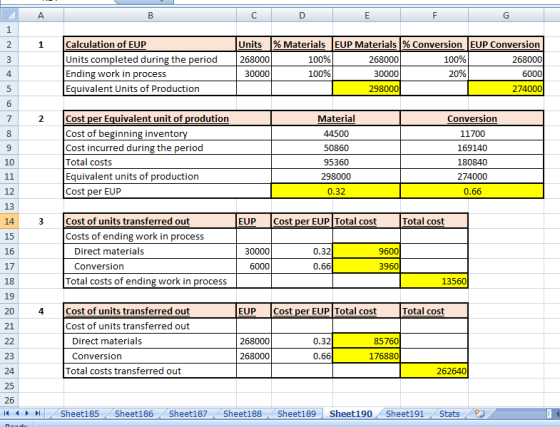
Task: Go to last sheet navigation arrow
Action: tap(38, 413)
